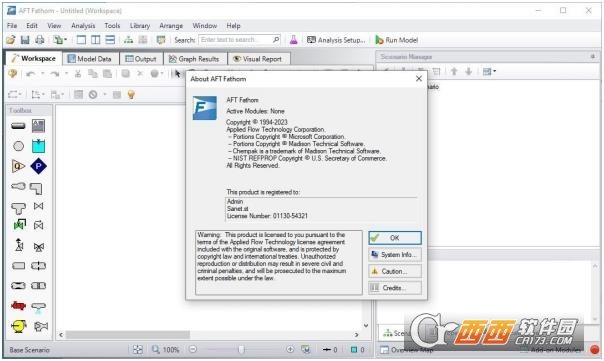Click the System Info button

point(394,254)
